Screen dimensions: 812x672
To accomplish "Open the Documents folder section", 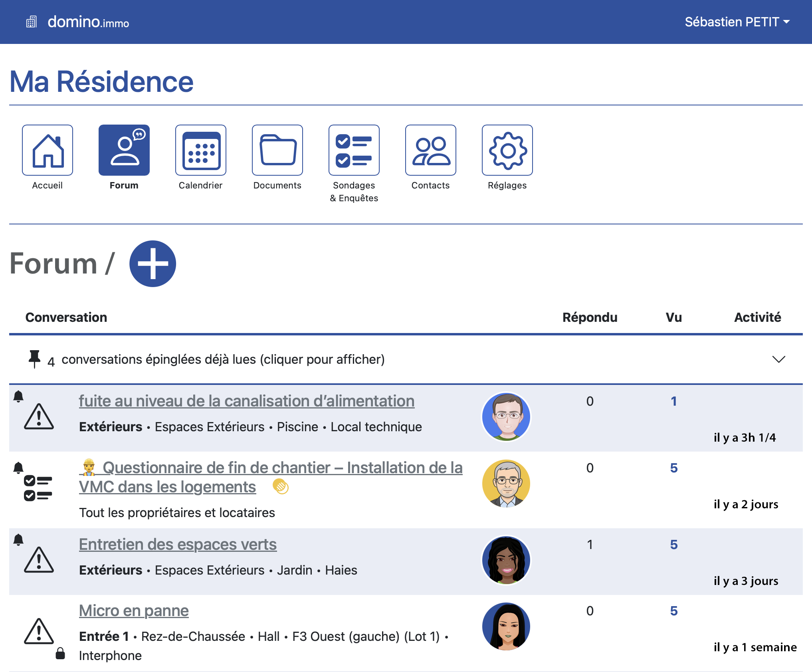I will pos(277,150).
